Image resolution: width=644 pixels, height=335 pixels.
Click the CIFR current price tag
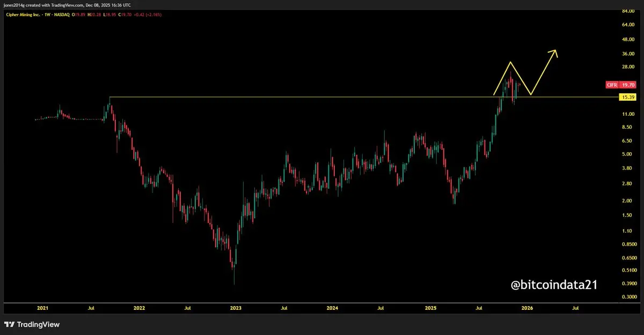click(x=621, y=85)
